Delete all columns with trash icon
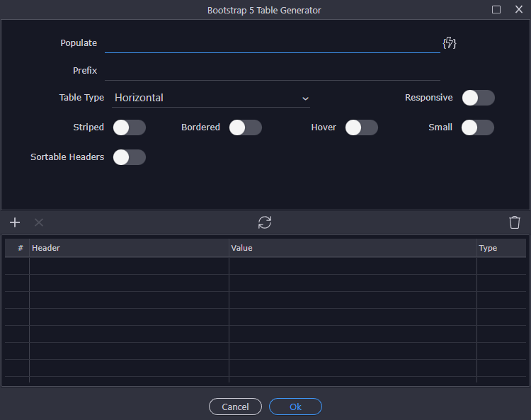Viewport: 531px width, 420px height. pyautogui.click(x=515, y=222)
